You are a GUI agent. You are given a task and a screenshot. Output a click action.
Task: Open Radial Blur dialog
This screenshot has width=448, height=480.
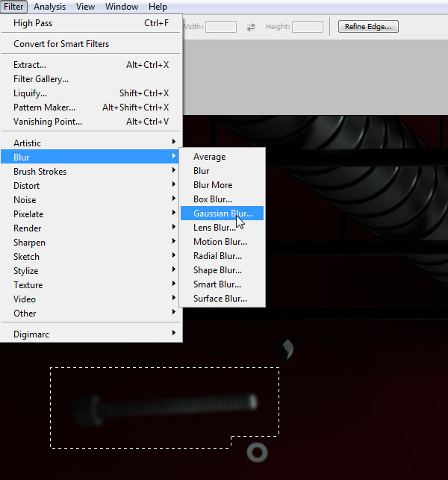[222, 256]
